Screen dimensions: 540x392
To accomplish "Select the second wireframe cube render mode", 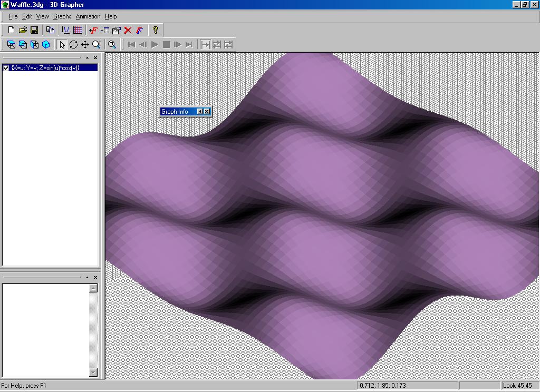I will pos(23,44).
